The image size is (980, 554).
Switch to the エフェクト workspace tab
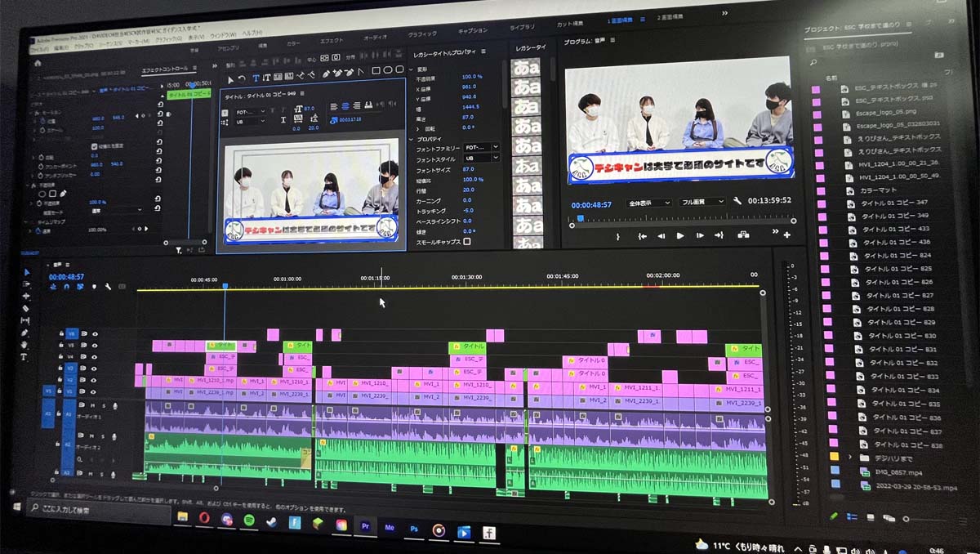click(332, 40)
